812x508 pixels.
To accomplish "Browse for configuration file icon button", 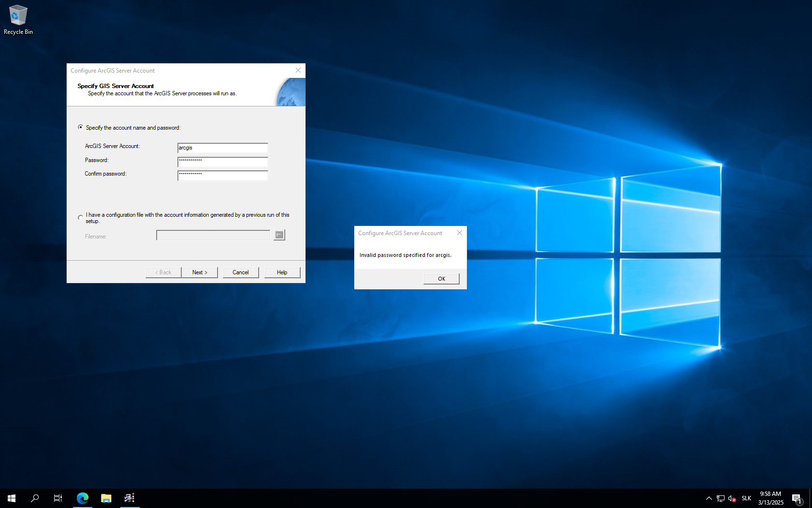I will (x=279, y=235).
